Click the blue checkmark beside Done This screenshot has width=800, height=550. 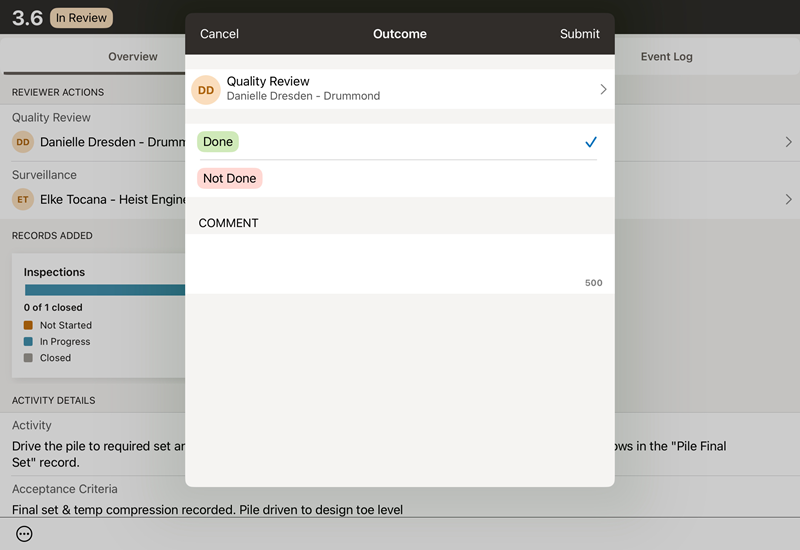pos(591,142)
